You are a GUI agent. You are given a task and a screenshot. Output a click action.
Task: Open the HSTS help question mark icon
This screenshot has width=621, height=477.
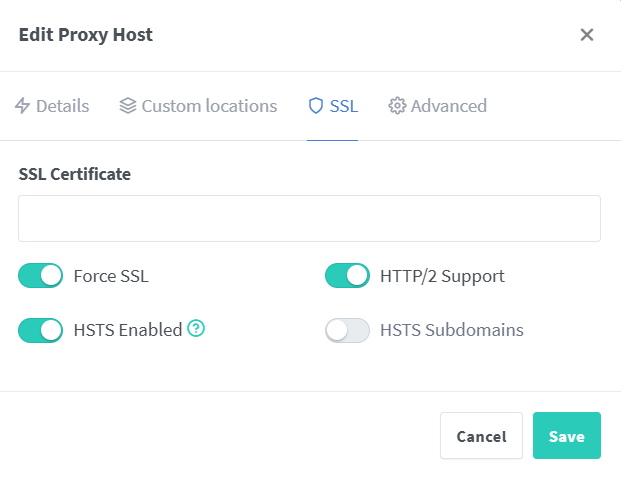(196, 329)
